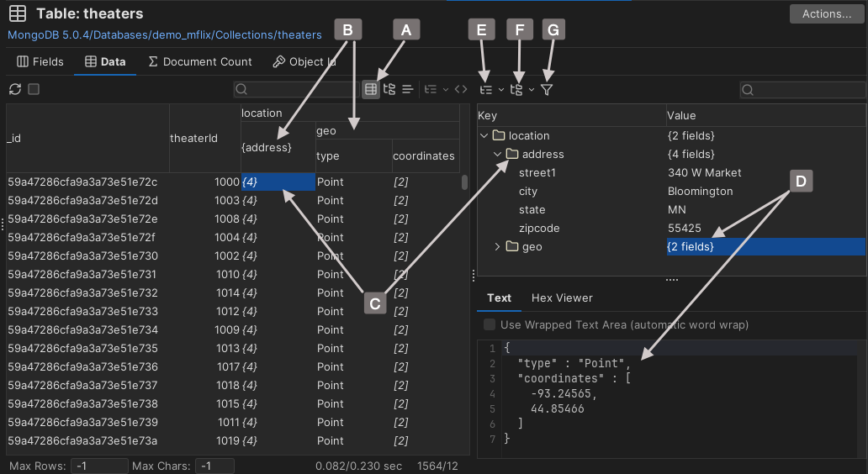Click the data table vertical scrollbar
Screen dimensions: 868x474
(x=464, y=182)
